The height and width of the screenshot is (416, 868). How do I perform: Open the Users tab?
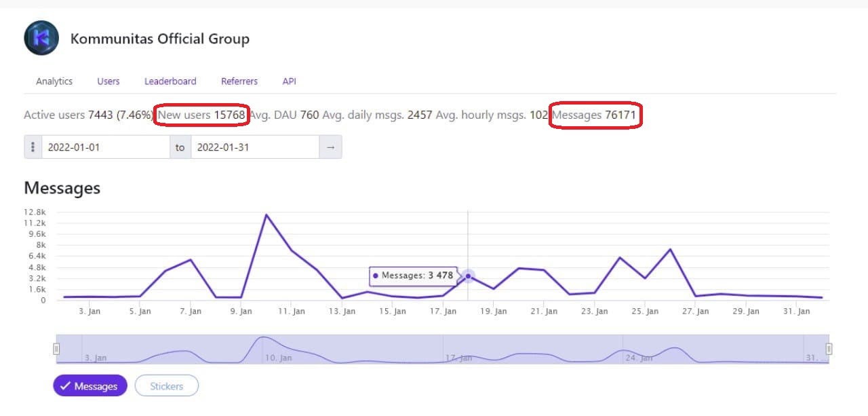click(108, 81)
